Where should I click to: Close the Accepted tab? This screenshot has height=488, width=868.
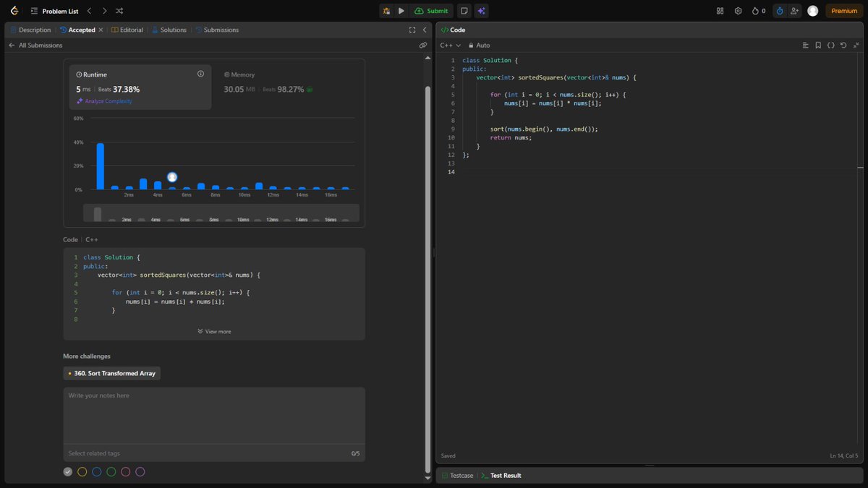[x=101, y=30]
